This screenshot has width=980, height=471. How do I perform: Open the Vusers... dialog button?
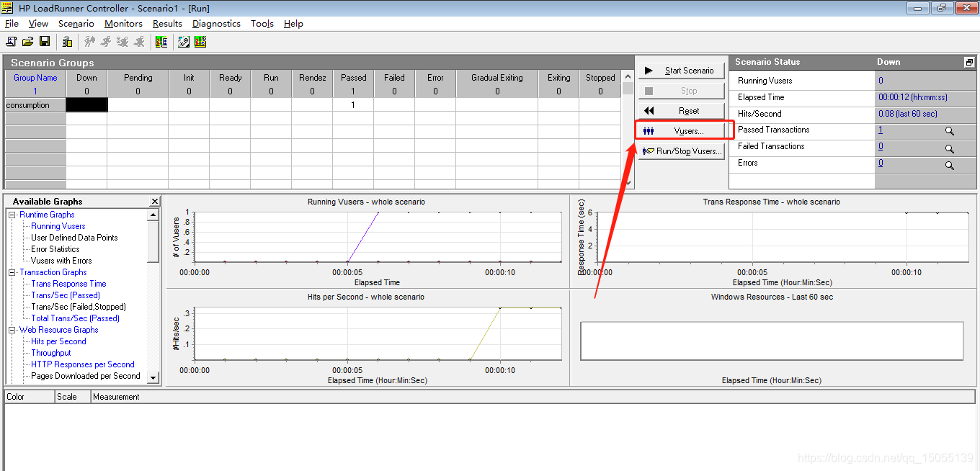click(x=681, y=131)
